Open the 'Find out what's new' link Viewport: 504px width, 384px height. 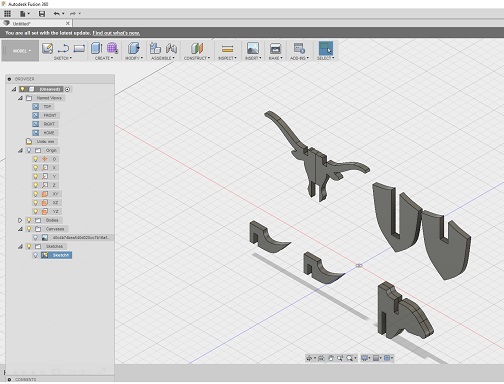[116, 33]
